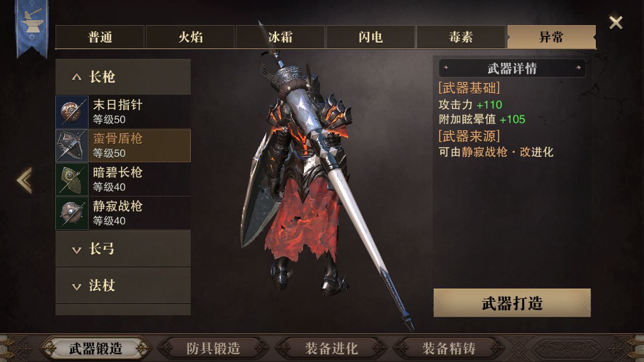Select the 末日指针 spear icon
The image size is (644, 362).
(x=72, y=112)
